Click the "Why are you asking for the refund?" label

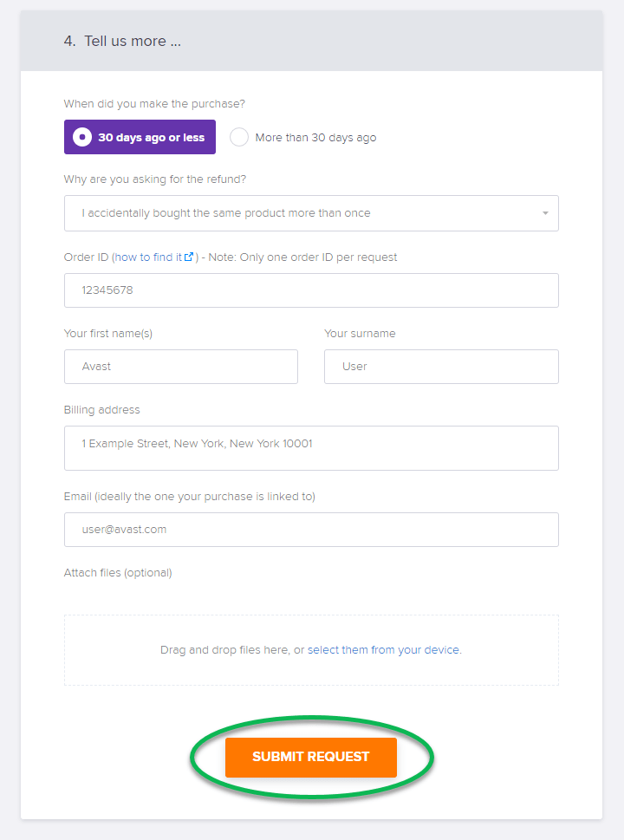tap(154, 179)
